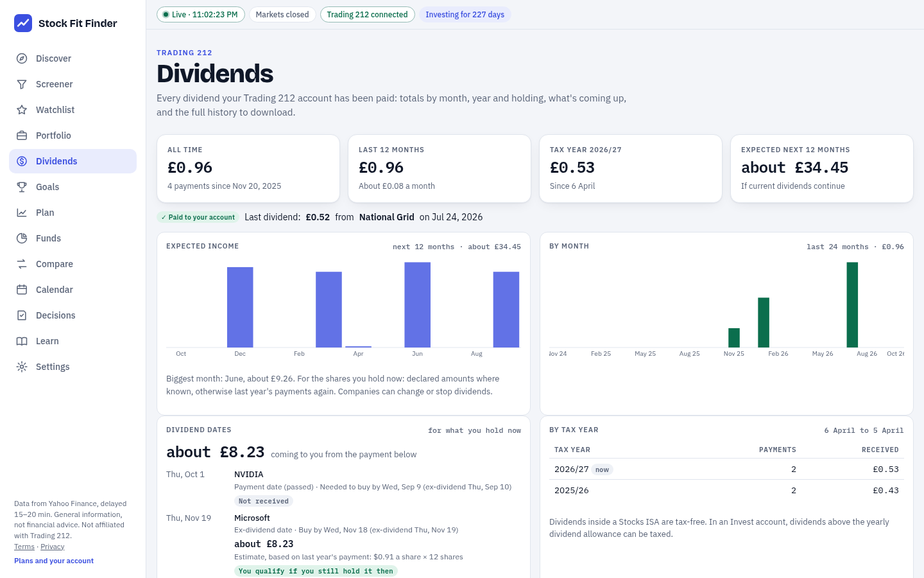Open Discover via its compass icon
Viewport: 924px width, 578px height.
(x=22, y=58)
